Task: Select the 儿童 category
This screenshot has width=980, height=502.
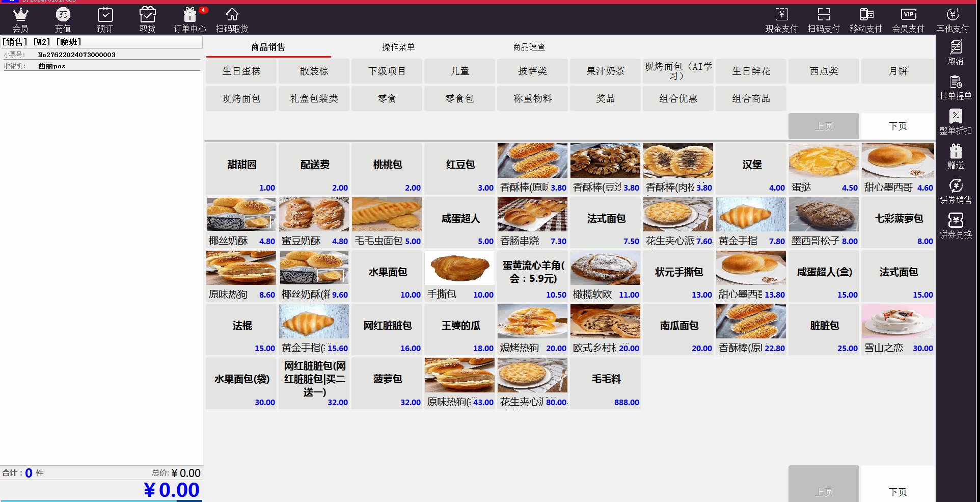Action: [460, 71]
